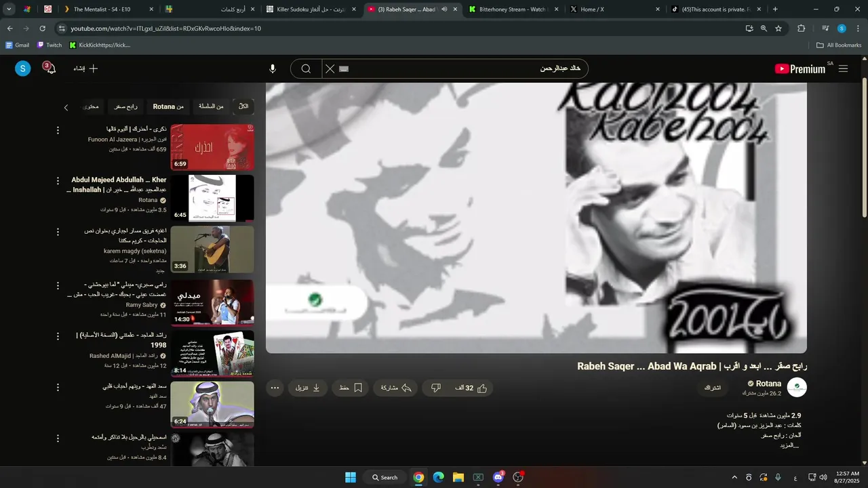Open options menu for سعد الفهد video
Image resolution: width=868 pixels, height=488 pixels.
[58, 387]
